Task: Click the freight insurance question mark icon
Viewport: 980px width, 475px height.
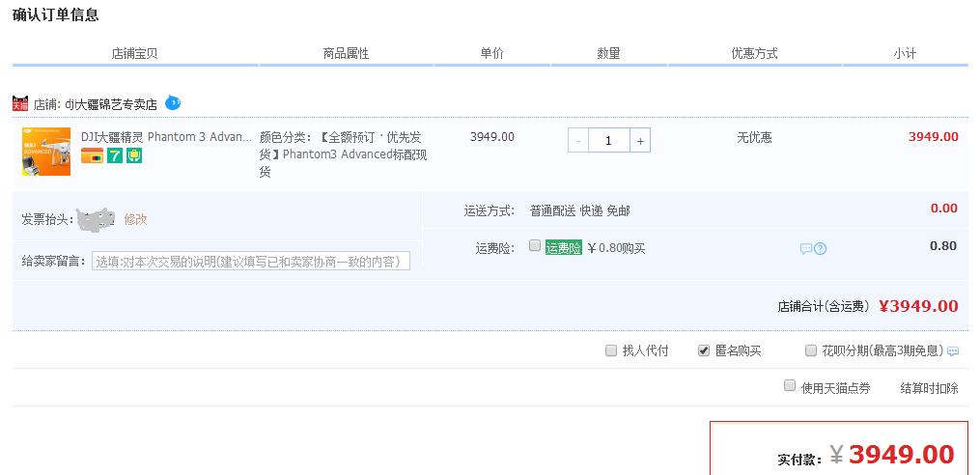Action: [x=820, y=249]
